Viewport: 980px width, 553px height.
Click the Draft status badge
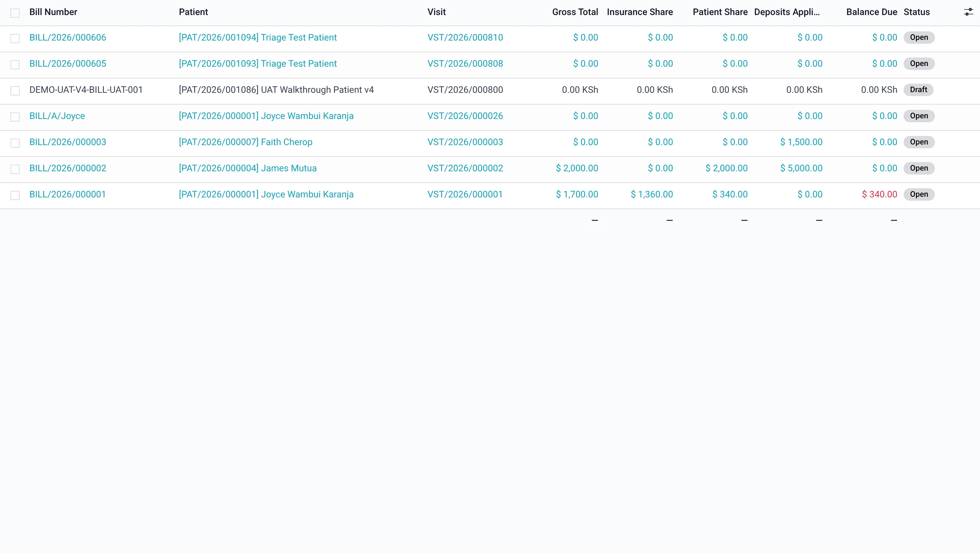(x=918, y=90)
